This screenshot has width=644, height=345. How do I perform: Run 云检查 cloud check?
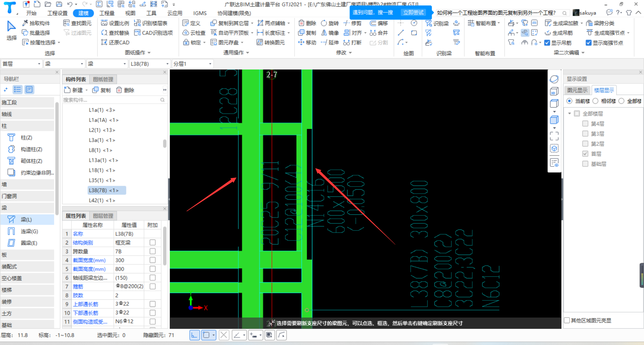[x=194, y=33]
